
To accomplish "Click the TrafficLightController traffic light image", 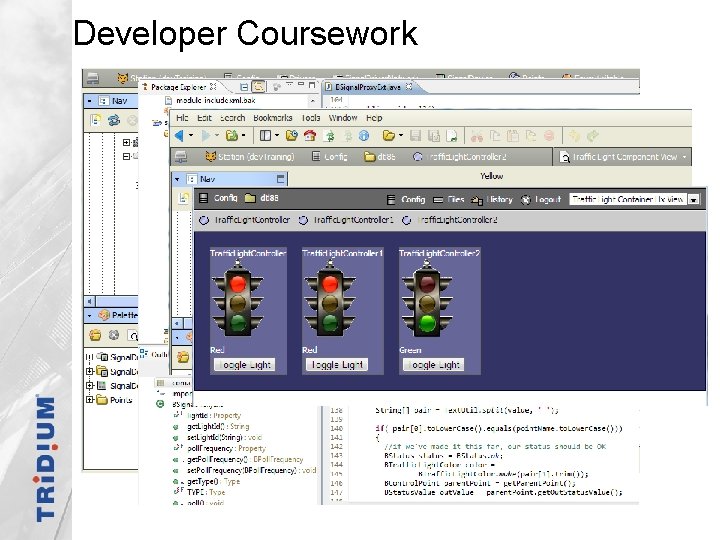I will click(x=237, y=298).
